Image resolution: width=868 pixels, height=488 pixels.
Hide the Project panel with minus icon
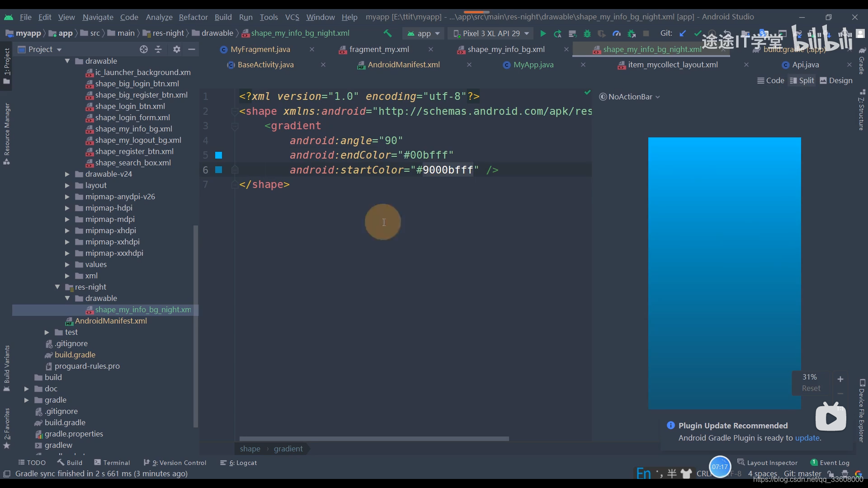(x=192, y=49)
